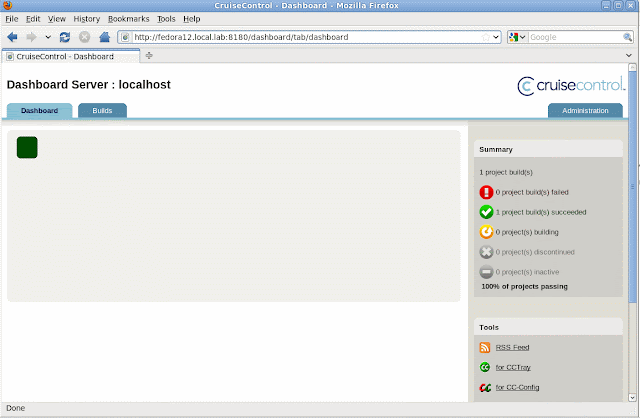Viewport: 640px width, 418px height.
Task: Click "100% of projects passing" text
Action: click(x=524, y=287)
